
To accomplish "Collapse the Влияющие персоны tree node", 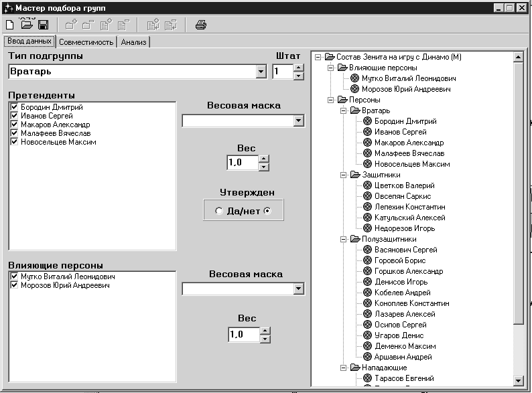I will click(330, 68).
